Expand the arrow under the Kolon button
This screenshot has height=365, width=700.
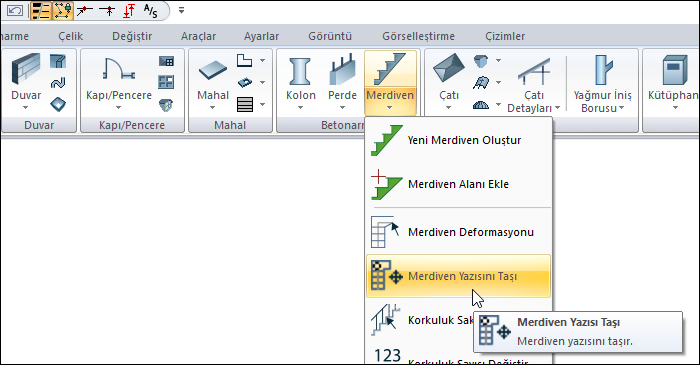[x=300, y=108]
